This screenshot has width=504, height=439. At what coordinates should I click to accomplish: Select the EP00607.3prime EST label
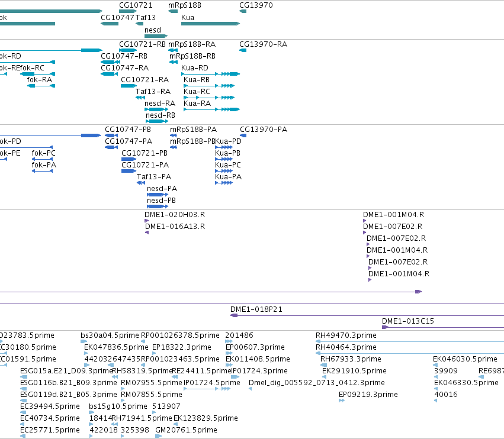coord(255,347)
